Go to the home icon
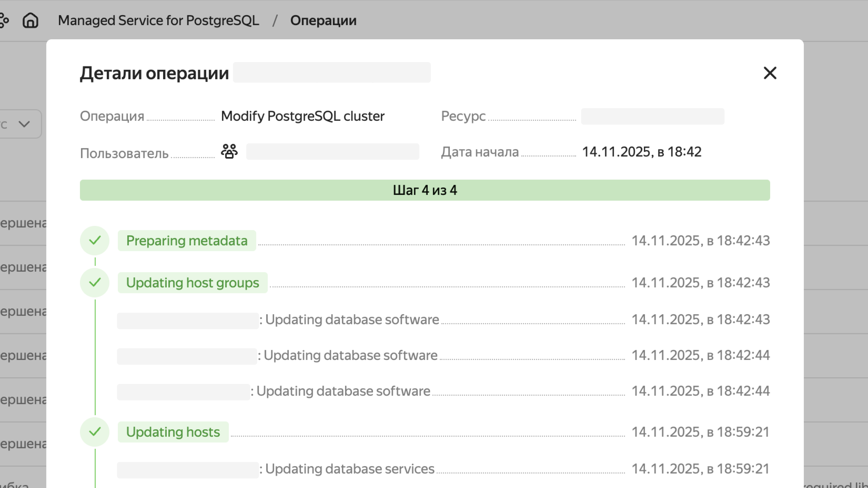This screenshot has width=868, height=488. (x=30, y=20)
